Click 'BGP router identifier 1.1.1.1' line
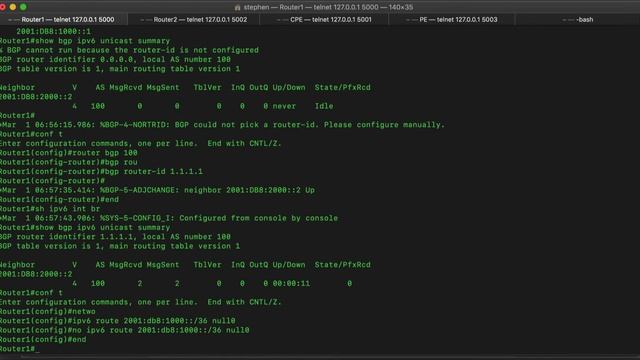The height and width of the screenshot is (360, 640). coord(116,237)
